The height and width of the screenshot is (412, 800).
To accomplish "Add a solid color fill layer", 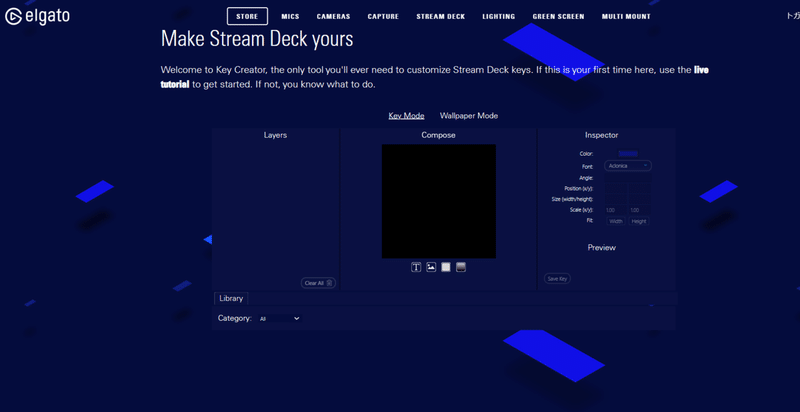I will coord(446,267).
